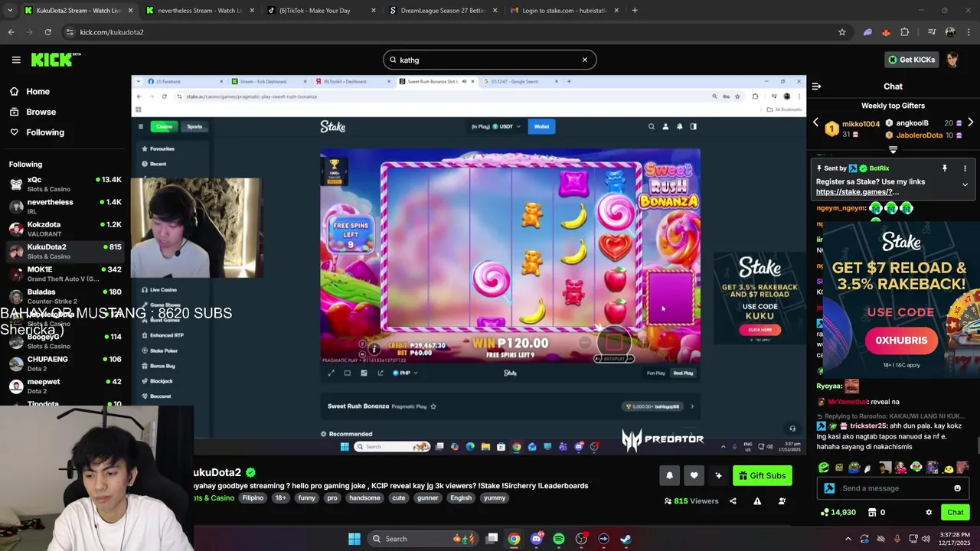The width and height of the screenshot is (980, 551).
Task: Bookmark this page with star icon
Action: (842, 32)
